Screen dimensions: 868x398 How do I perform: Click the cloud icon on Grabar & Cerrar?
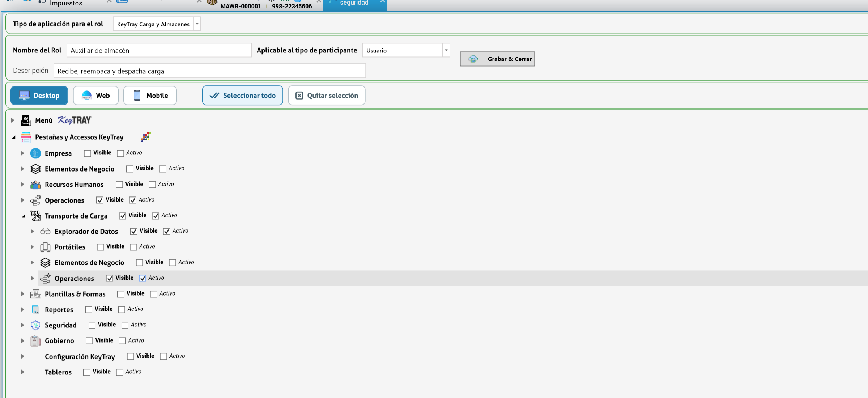point(473,59)
